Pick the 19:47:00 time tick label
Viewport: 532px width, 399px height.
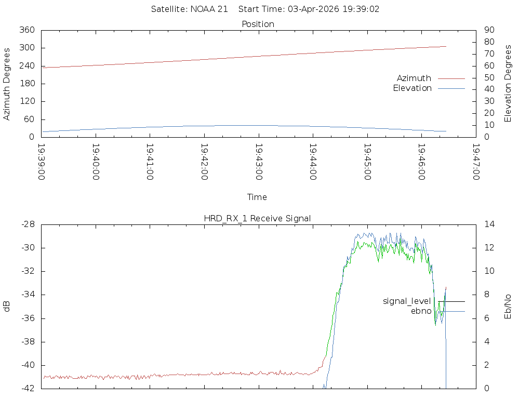(x=476, y=162)
